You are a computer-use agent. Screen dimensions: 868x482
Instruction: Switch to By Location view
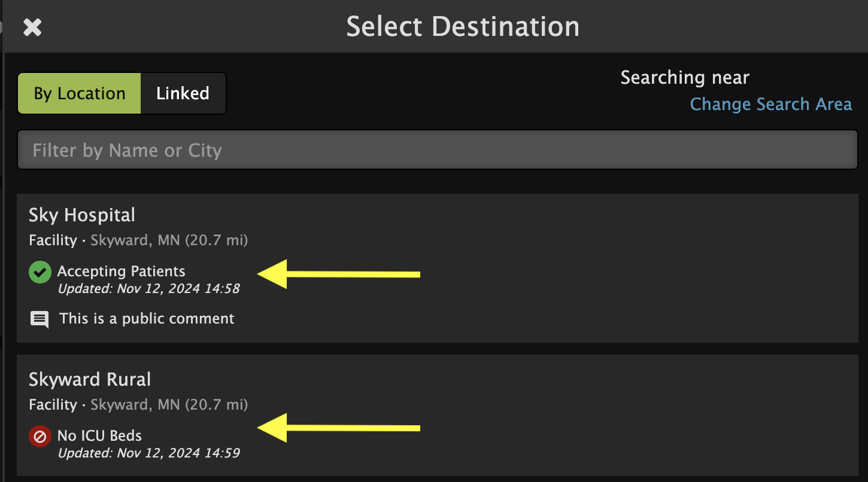click(x=80, y=93)
